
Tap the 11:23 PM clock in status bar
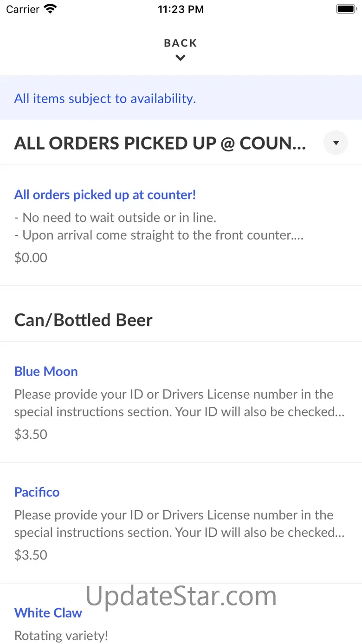(181, 9)
